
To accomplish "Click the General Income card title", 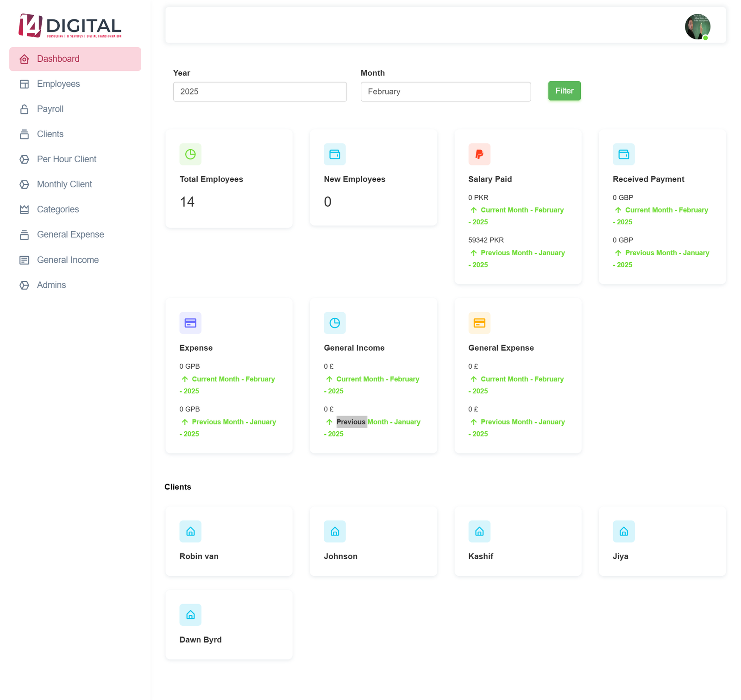I will [354, 348].
